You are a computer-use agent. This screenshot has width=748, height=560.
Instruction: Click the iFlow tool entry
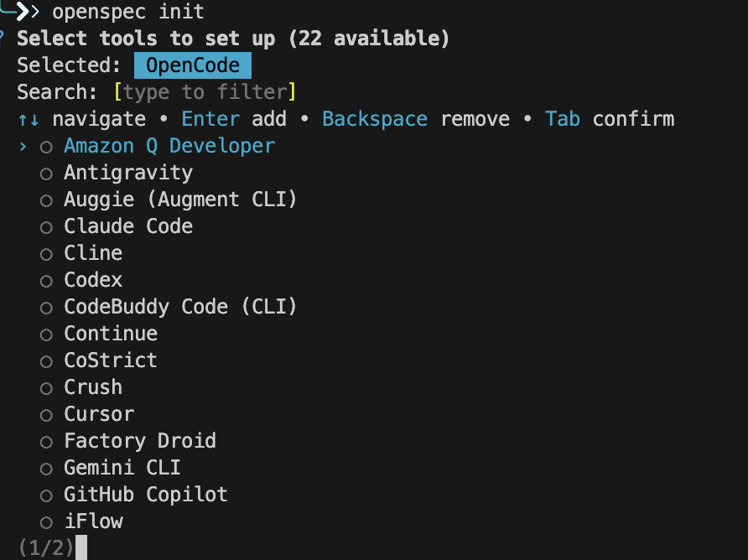tap(93, 521)
